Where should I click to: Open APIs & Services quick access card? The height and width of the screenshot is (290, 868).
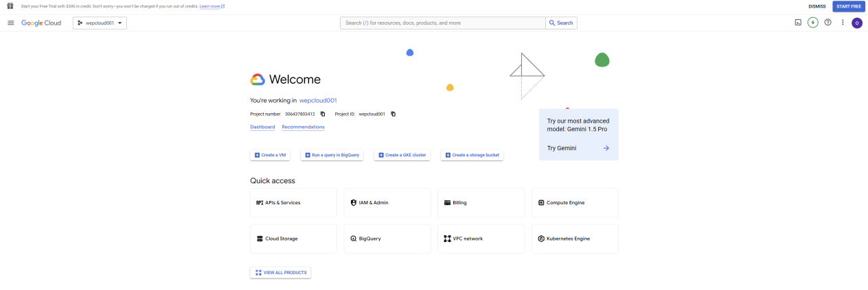(x=293, y=203)
